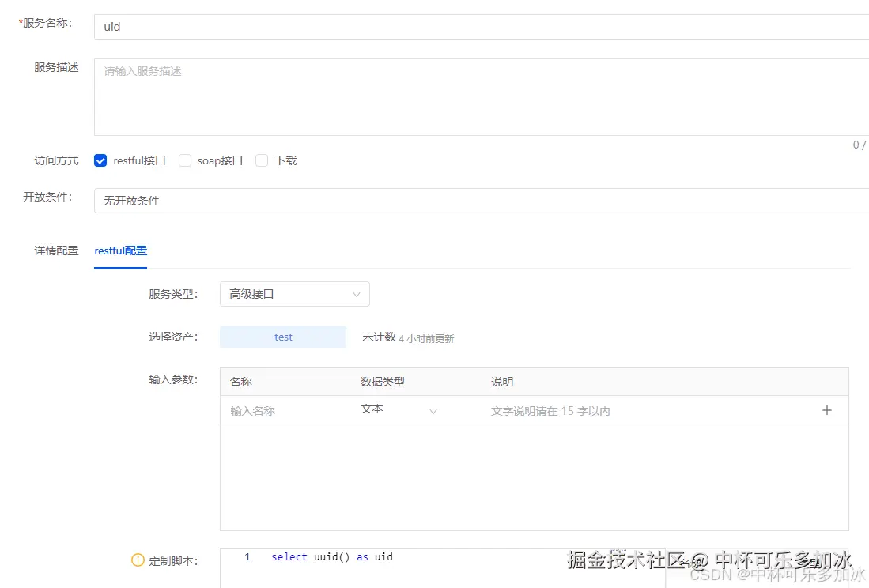The width and height of the screenshot is (869, 588).
Task: Open the 文本 data type dropdown
Action: [x=395, y=410]
